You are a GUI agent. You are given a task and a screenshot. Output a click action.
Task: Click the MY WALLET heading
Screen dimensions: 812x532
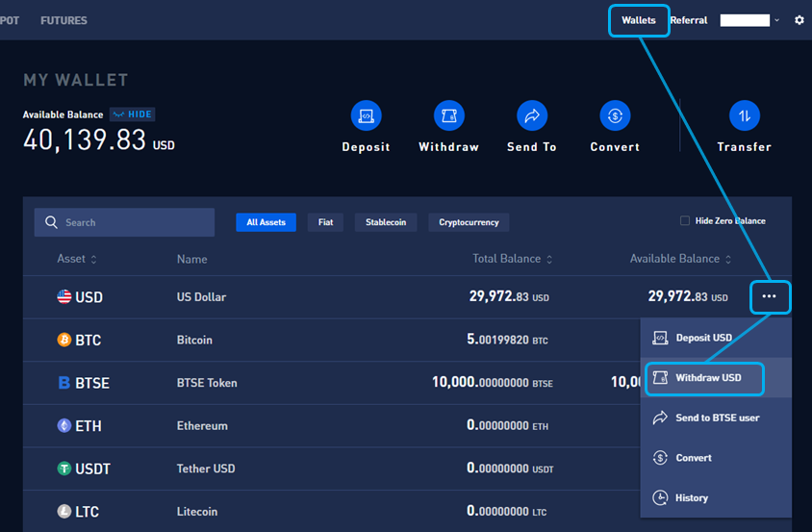pos(76,80)
